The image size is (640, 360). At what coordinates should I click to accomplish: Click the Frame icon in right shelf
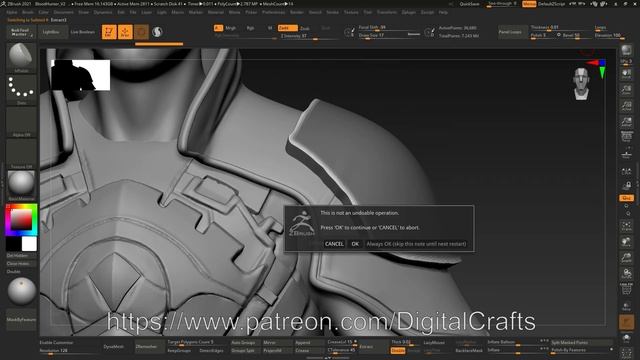pyautogui.click(x=626, y=226)
